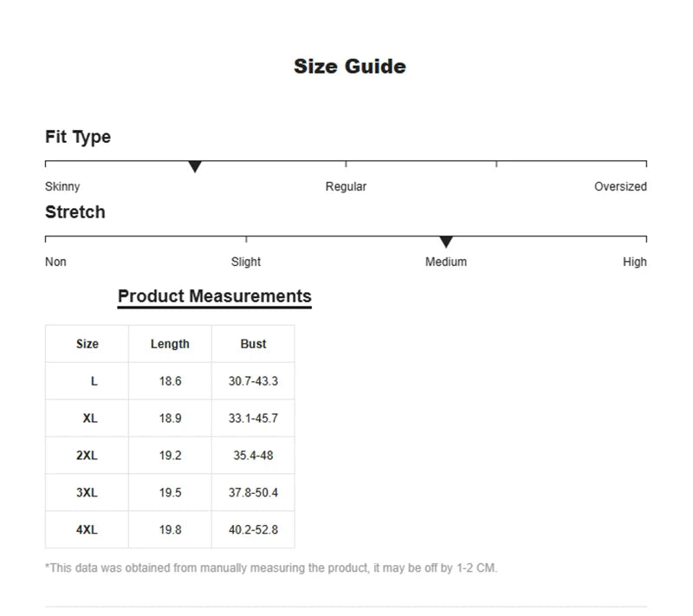Click the manual measurement disclaimer note
Image resolution: width=693 pixels, height=616 pixels.
[x=271, y=568]
